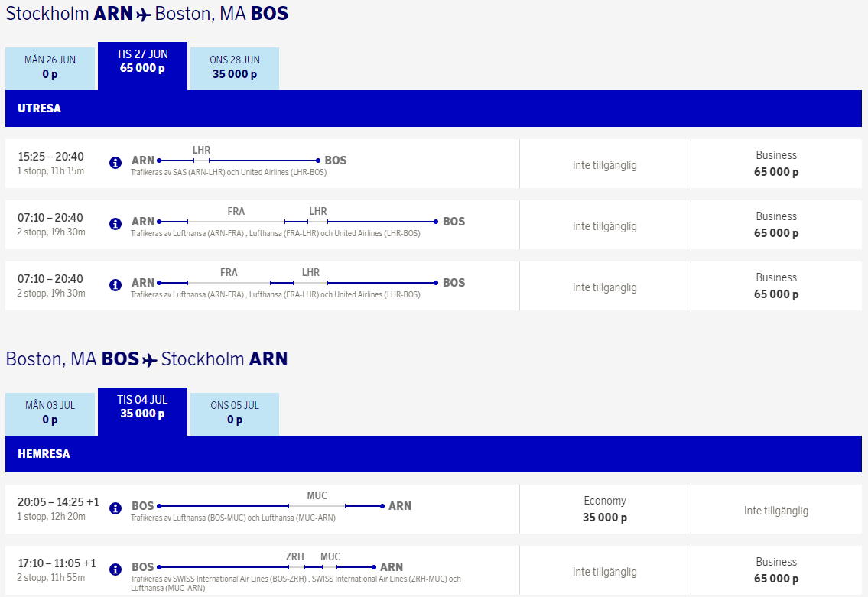Image resolution: width=868 pixels, height=597 pixels.
Task: Select Business 65 000 p on the SWISS return
Action: (776, 570)
